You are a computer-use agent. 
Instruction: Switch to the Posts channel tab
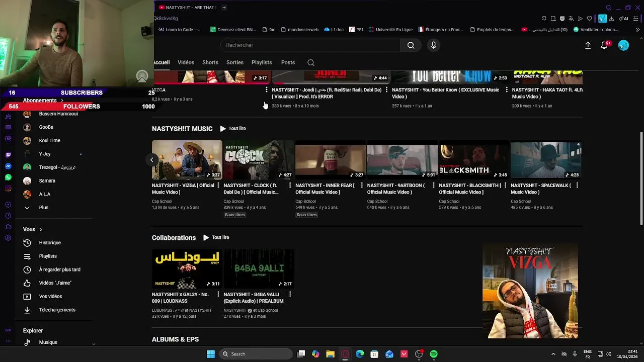[288, 62]
